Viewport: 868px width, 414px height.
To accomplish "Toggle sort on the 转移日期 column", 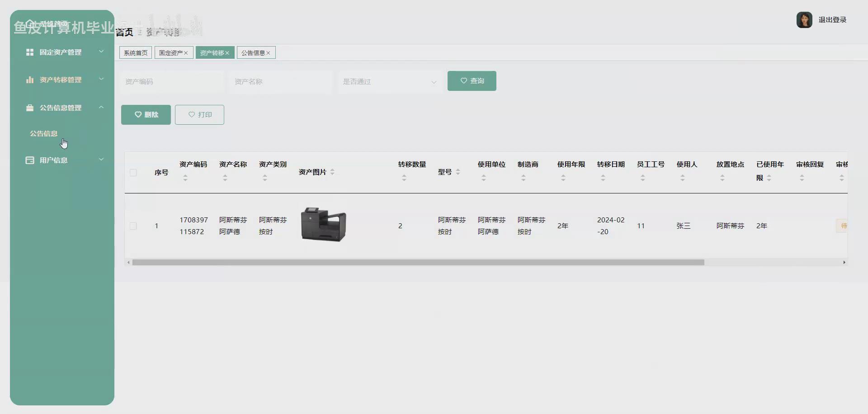I will click(x=603, y=178).
